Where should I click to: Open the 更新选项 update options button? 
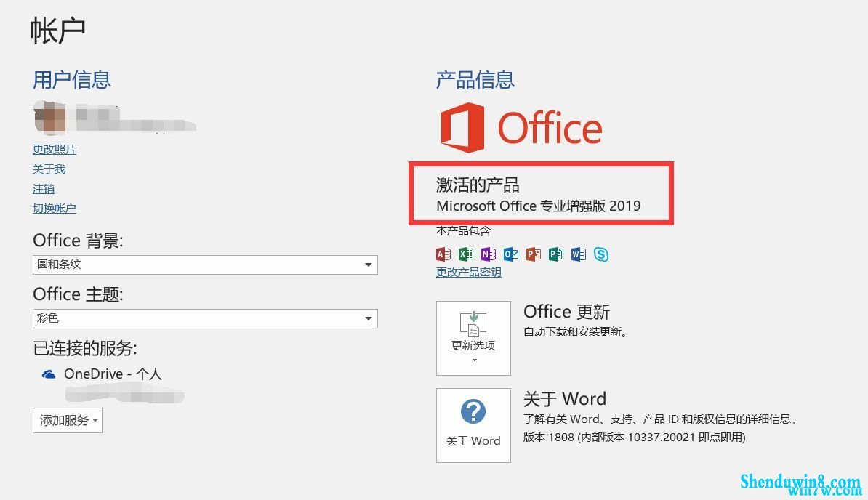click(473, 338)
